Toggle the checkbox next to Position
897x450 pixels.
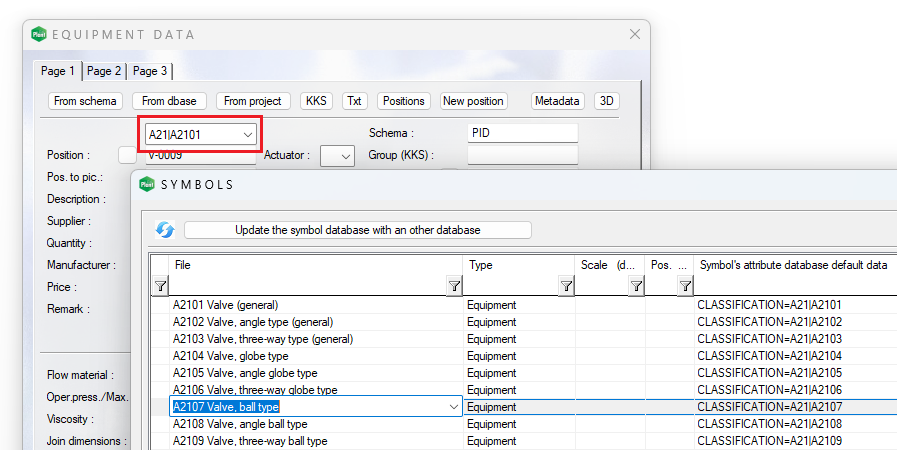(x=127, y=155)
